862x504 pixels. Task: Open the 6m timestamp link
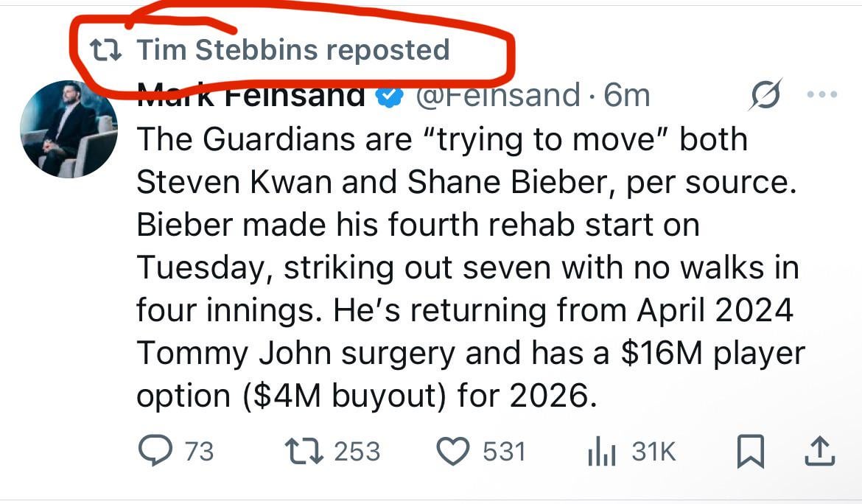pyautogui.click(x=627, y=96)
